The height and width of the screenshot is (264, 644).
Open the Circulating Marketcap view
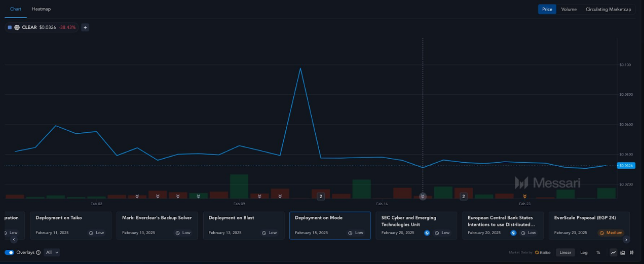608,9
